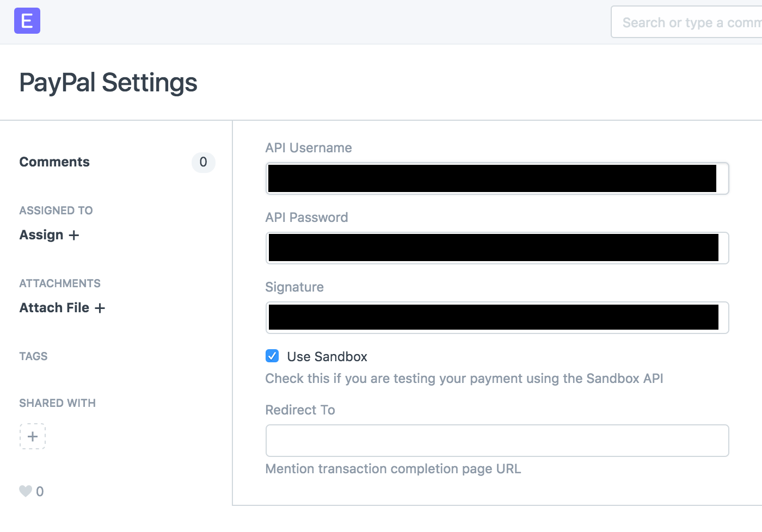
Task: Click the E application logo
Action: 27,21
